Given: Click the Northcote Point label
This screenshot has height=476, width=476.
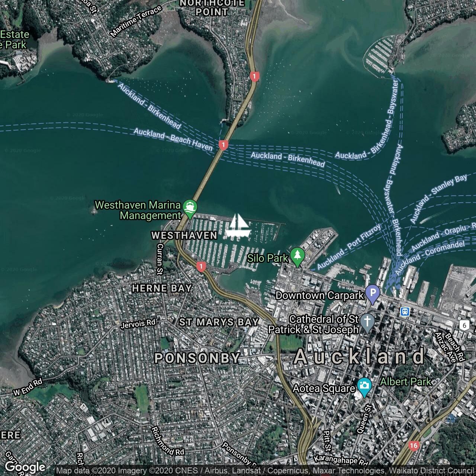Looking at the screenshot, I should pos(212,8).
